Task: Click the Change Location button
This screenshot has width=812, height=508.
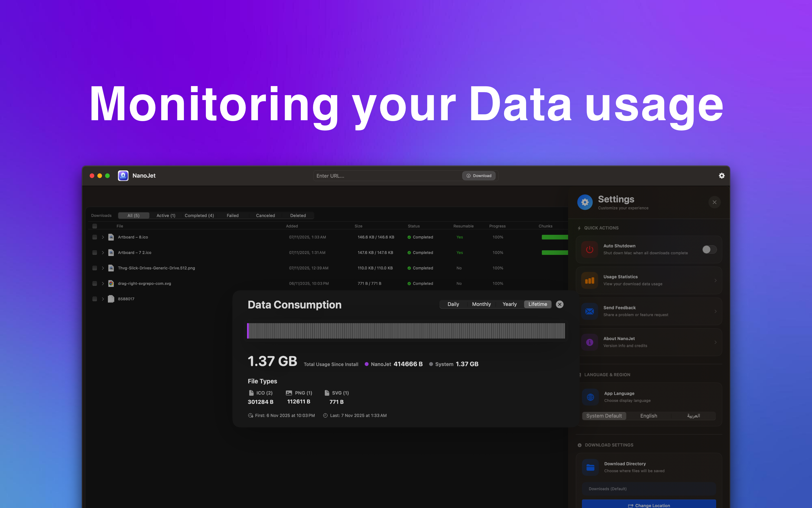Action: click(x=649, y=504)
